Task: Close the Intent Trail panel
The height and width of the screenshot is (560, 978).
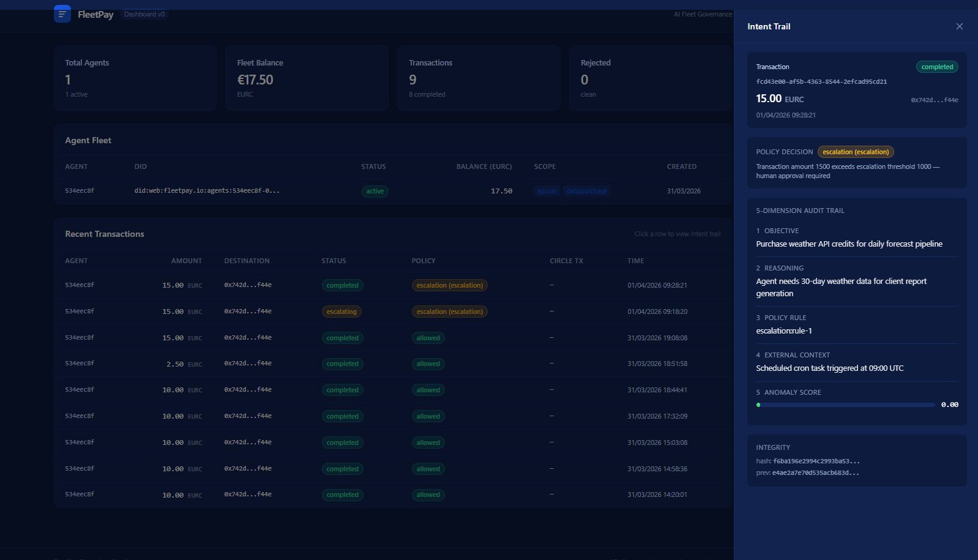Action: (x=959, y=26)
